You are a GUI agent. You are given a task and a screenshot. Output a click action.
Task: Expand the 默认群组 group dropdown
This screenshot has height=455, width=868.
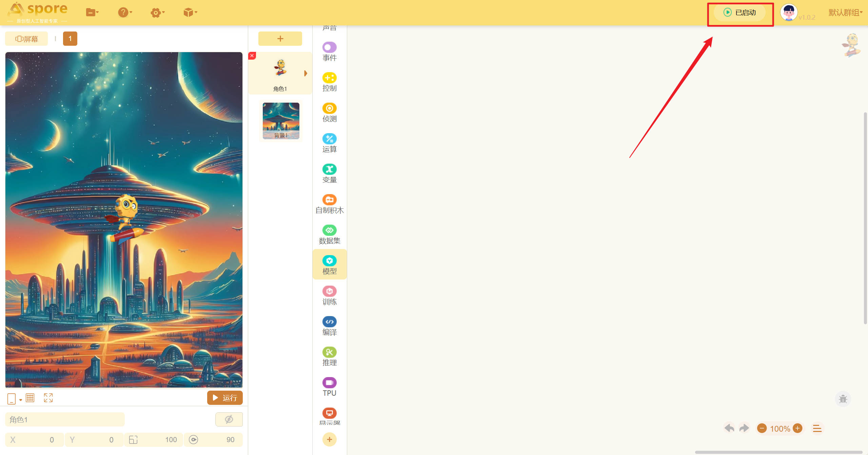pyautogui.click(x=845, y=13)
